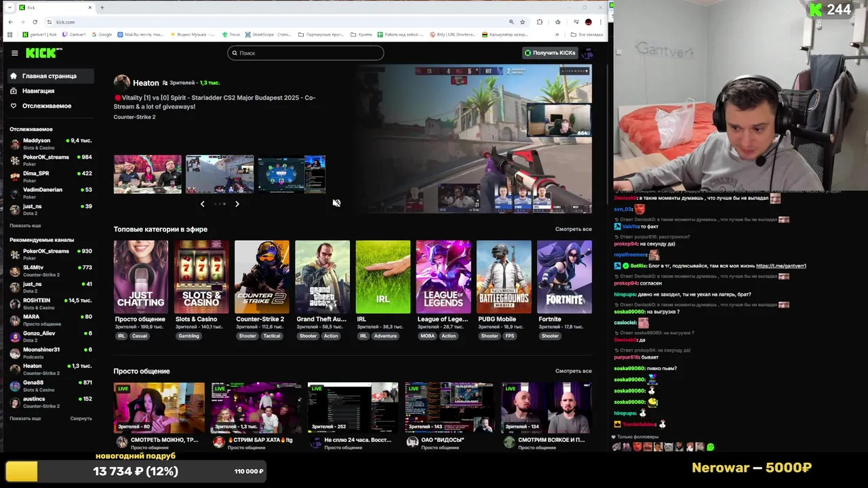Open the Google bookmark
Image resolution: width=868 pixels, height=488 pixels.
pyautogui.click(x=102, y=35)
